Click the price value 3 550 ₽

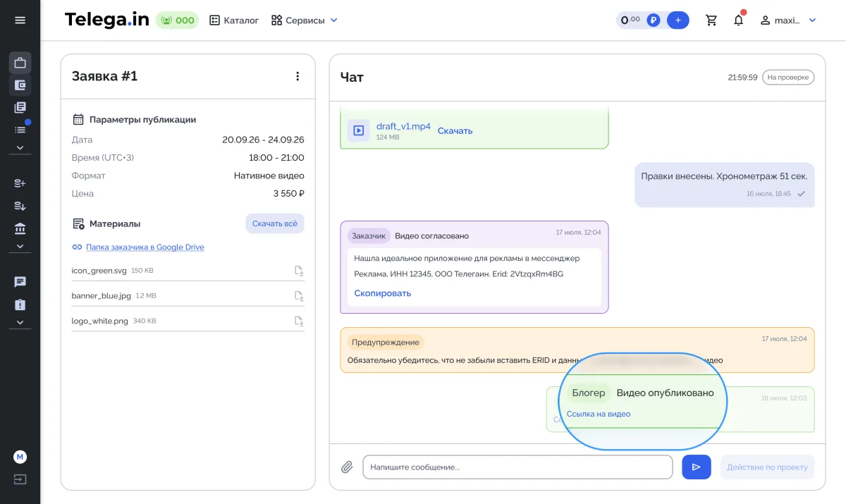pos(289,193)
